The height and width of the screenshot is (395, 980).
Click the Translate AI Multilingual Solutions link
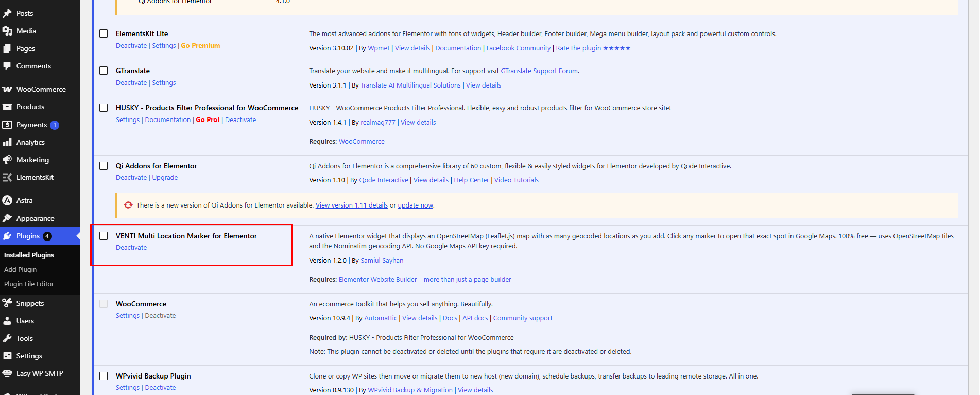point(410,85)
